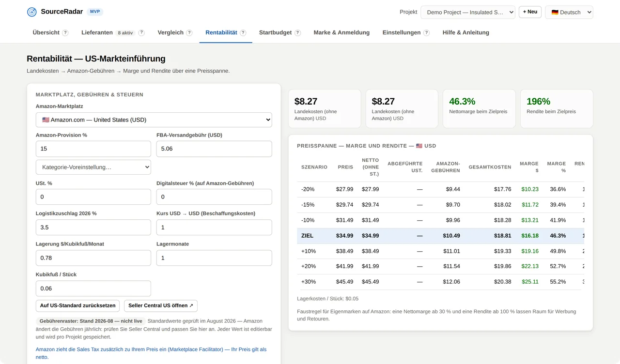Go to the Vergleich tab

point(170,32)
